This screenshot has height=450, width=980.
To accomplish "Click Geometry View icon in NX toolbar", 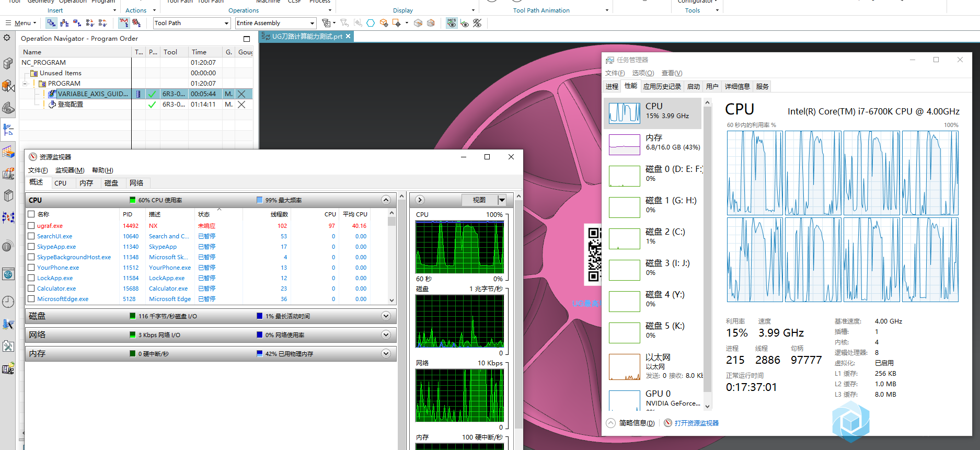I will point(77,23).
